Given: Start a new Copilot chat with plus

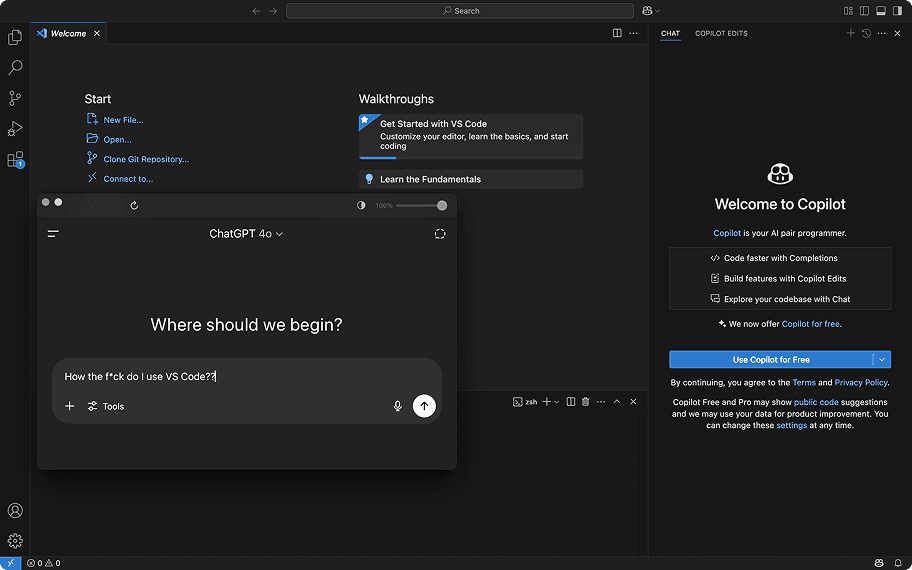Looking at the screenshot, I should pos(850,33).
